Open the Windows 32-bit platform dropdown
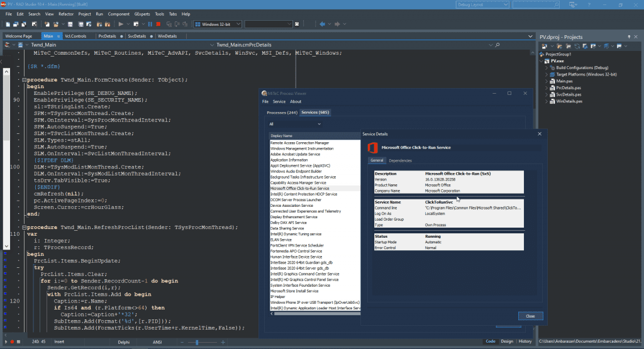This screenshot has height=349, width=644. [x=238, y=25]
